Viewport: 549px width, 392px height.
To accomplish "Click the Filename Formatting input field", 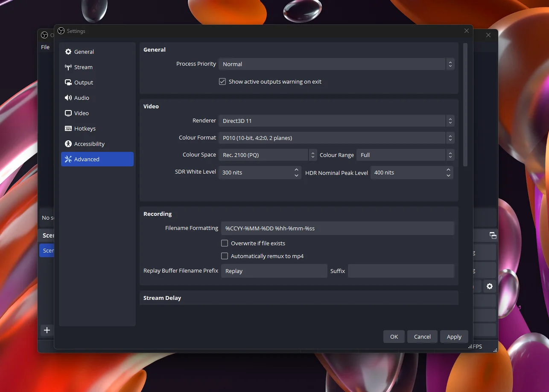I will (x=337, y=228).
